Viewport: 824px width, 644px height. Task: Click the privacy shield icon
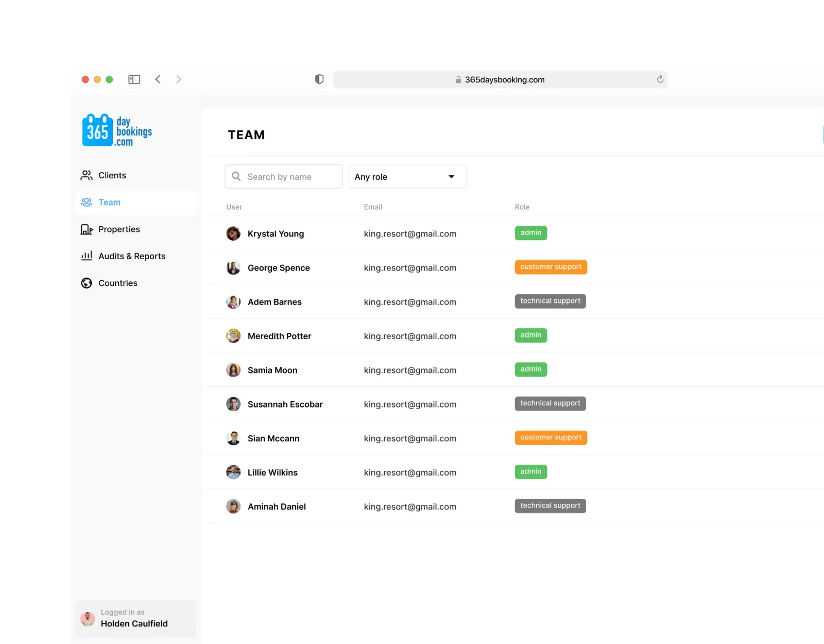(x=319, y=79)
